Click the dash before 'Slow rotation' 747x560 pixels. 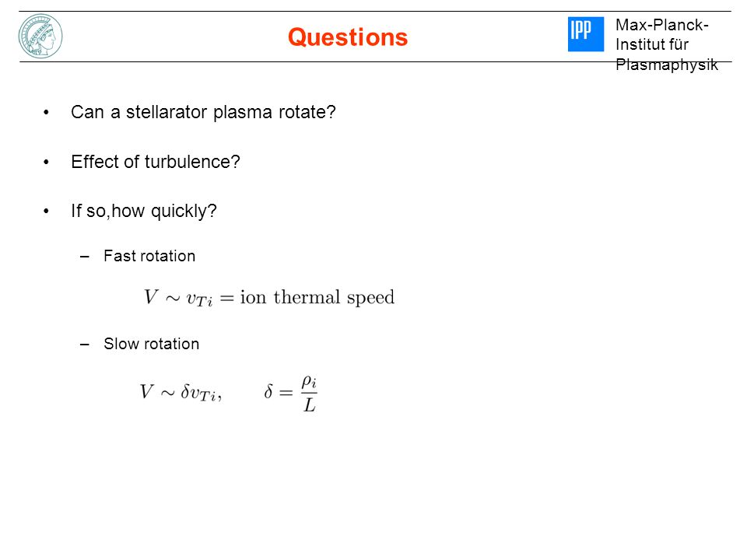pyautogui.click(x=85, y=345)
